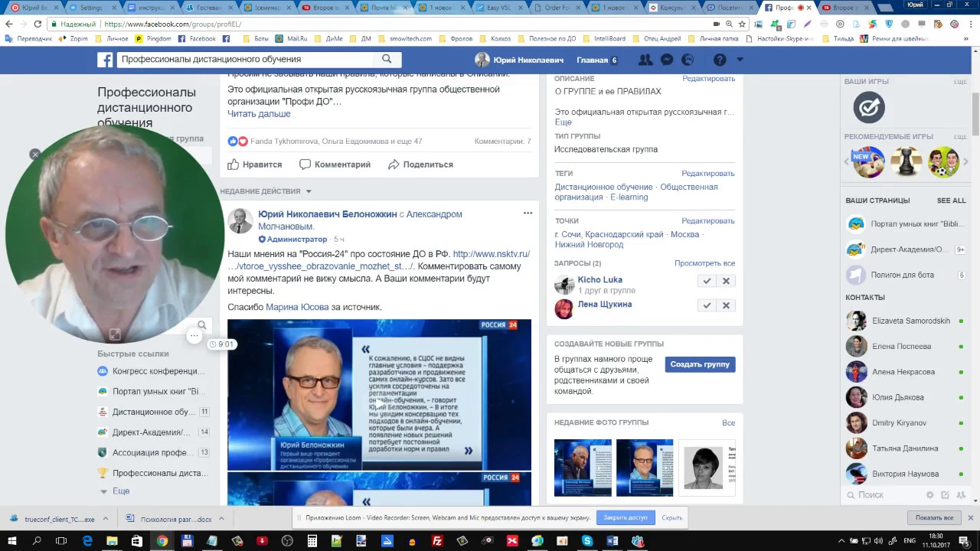Open first recent group photo thumbnail
980x551 pixels.
click(583, 468)
